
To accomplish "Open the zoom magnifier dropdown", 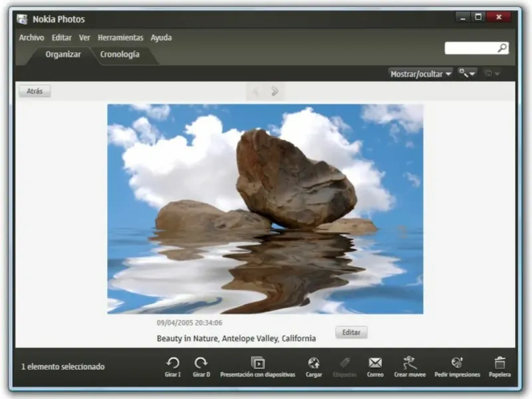I will (x=467, y=73).
